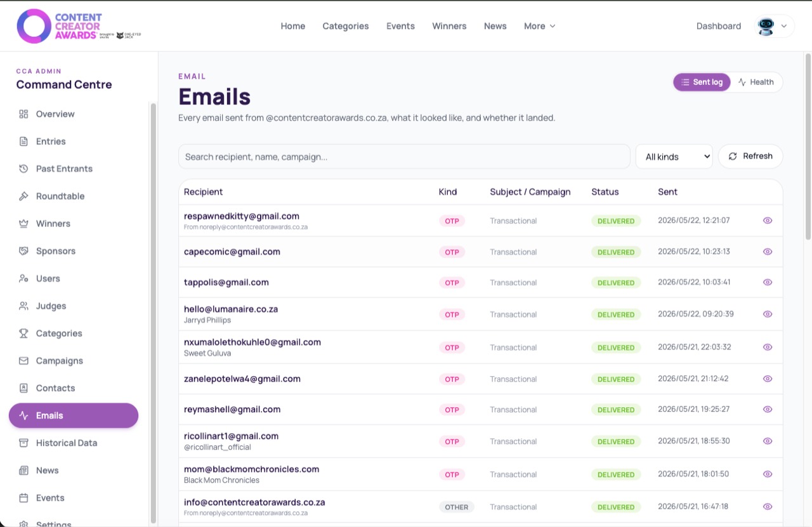Open the Historical Data archive icon

pyautogui.click(x=23, y=443)
